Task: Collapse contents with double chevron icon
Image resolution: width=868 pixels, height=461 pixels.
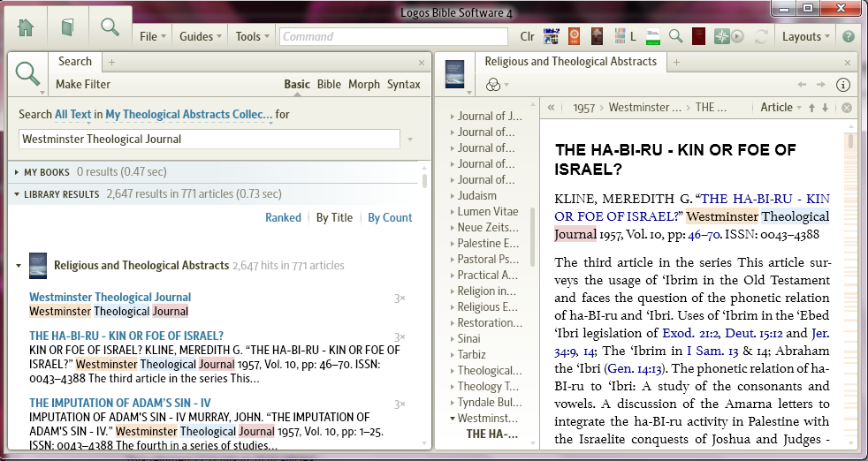Action: 551,108
